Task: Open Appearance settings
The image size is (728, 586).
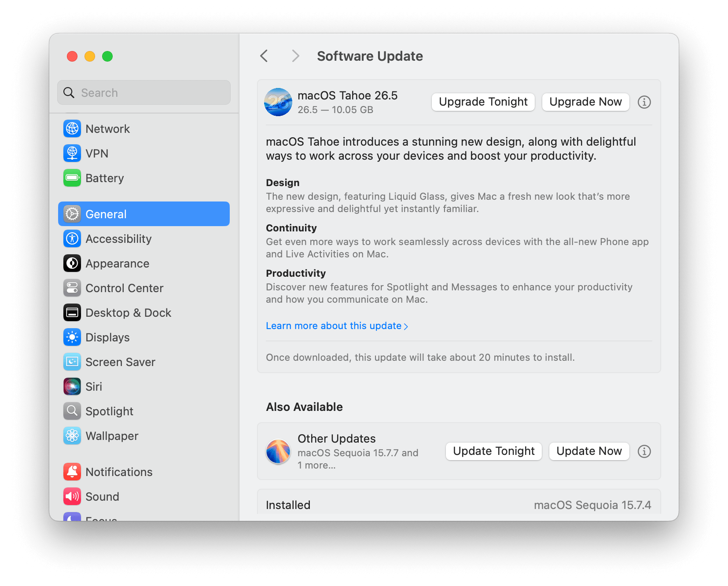Action: [144, 263]
